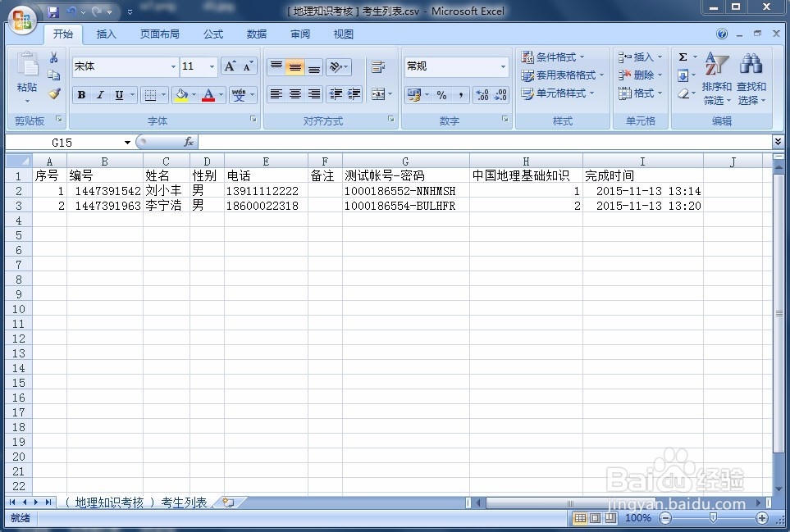Decrease font size with small A
Image resolution: width=790 pixels, height=532 pixels.
pos(248,66)
